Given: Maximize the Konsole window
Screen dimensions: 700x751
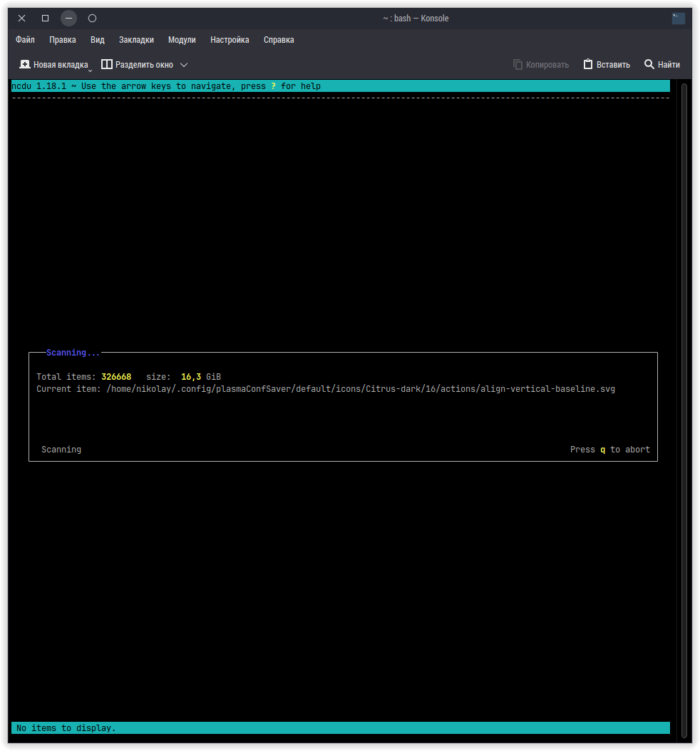Looking at the screenshot, I should pos(45,19).
